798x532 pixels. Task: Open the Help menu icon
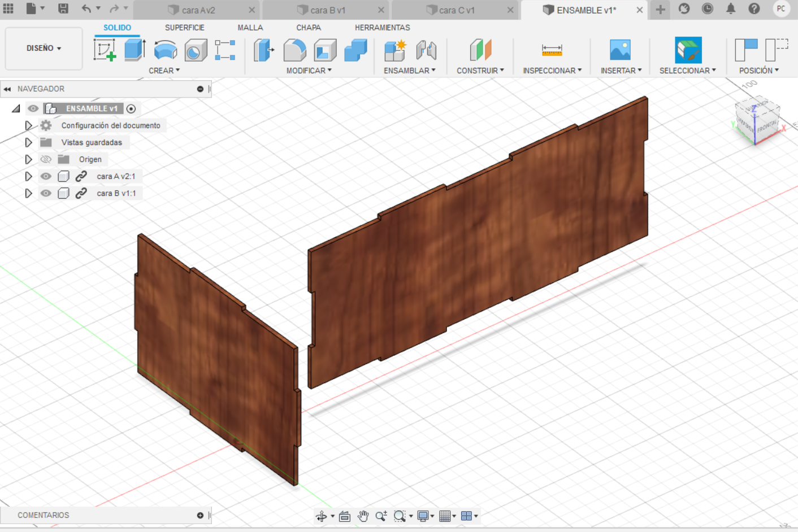pos(754,8)
